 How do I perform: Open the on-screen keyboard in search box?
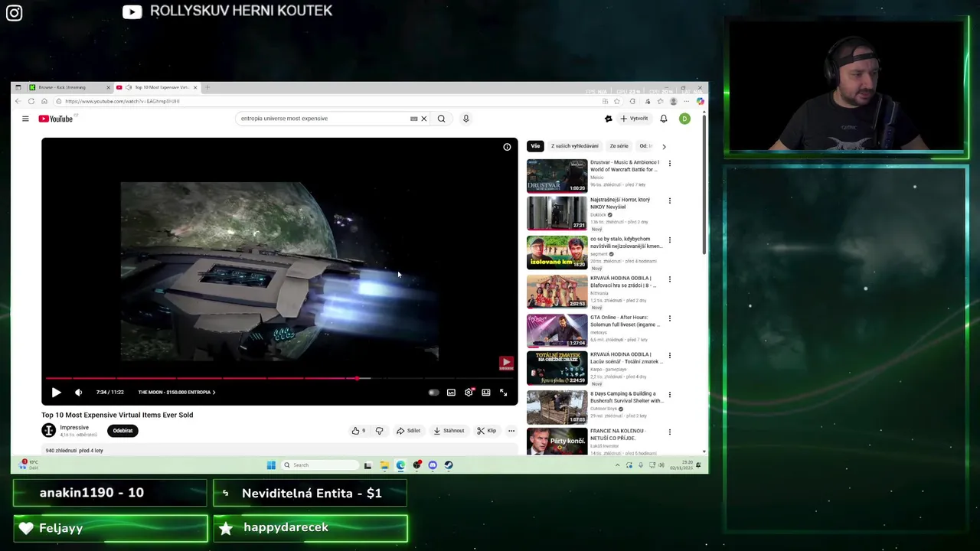[x=413, y=119]
